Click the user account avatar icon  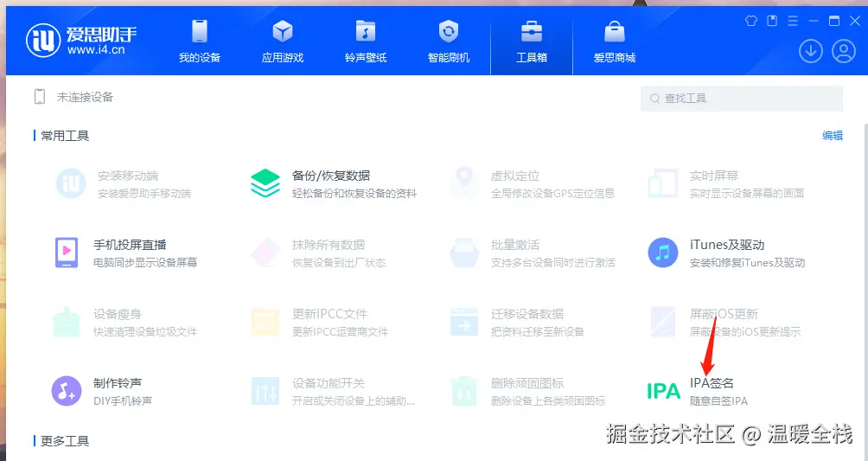[844, 51]
